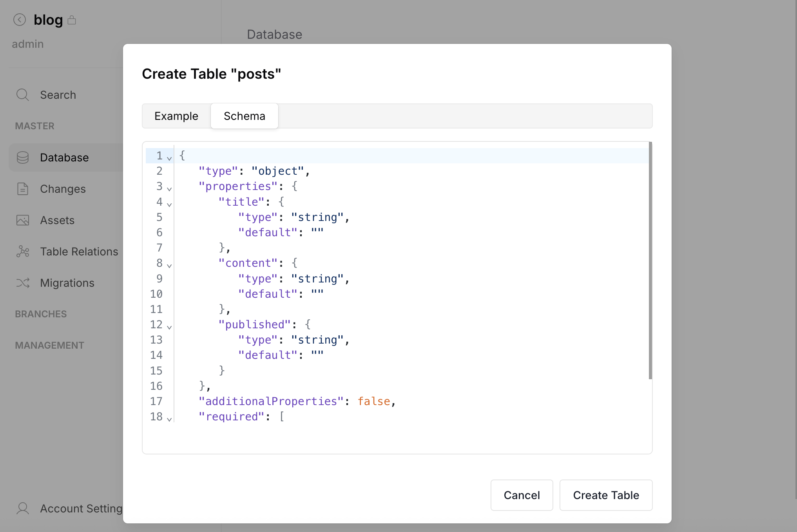Collapse the root object at line 1
797x532 pixels.
tap(169, 158)
